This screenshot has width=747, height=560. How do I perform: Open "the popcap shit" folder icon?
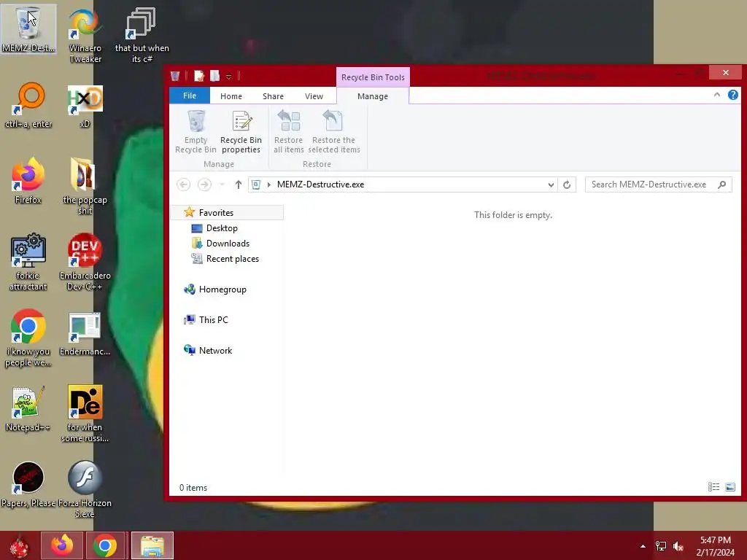pyautogui.click(x=85, y=186)
